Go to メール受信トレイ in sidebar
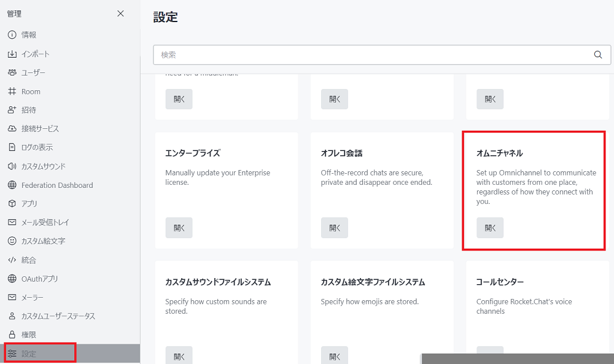This screenshot has height=364, width=614. click(x=45, y=222)
